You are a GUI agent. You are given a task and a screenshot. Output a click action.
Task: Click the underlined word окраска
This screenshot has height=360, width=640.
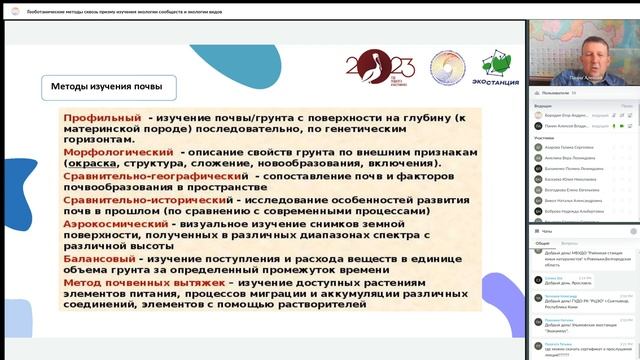[92, 163]
